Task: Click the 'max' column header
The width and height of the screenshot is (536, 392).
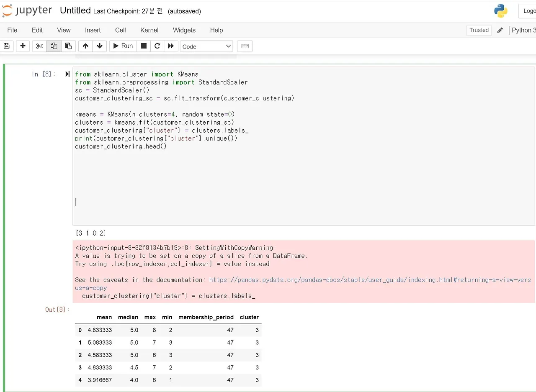Action: pyautogui.click(x=150, y=317)
